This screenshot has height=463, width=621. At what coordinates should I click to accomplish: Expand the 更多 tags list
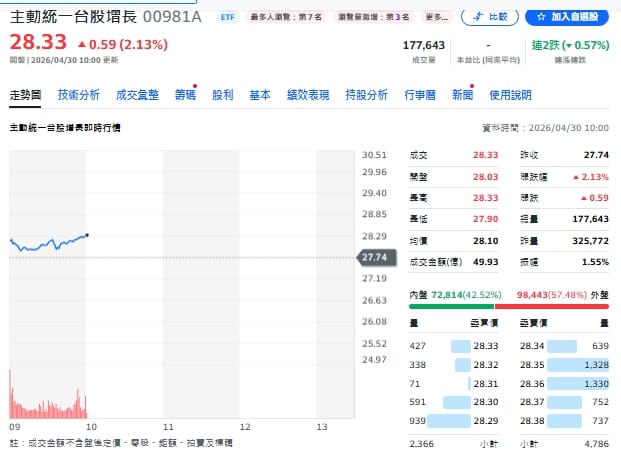point(437,18)
